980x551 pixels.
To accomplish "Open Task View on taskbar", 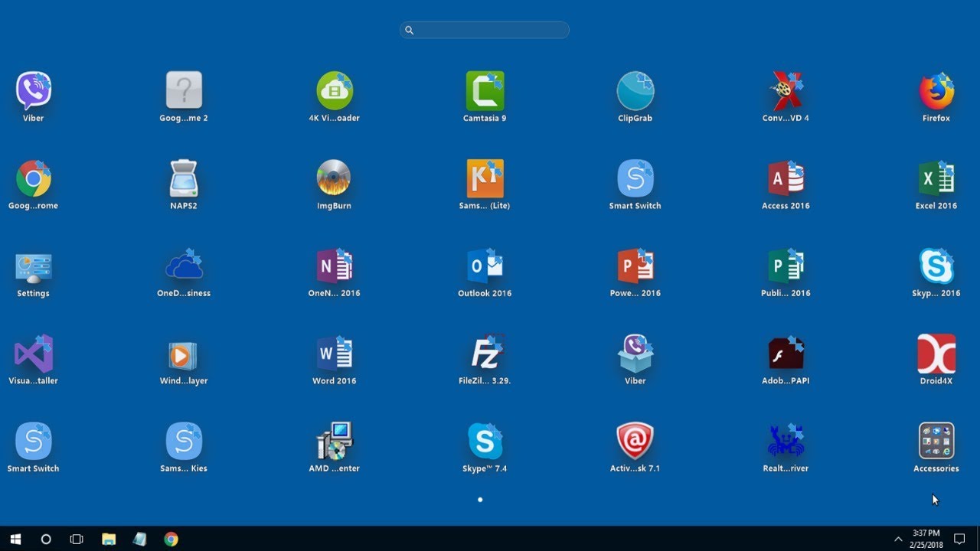I will pos(77,539).
